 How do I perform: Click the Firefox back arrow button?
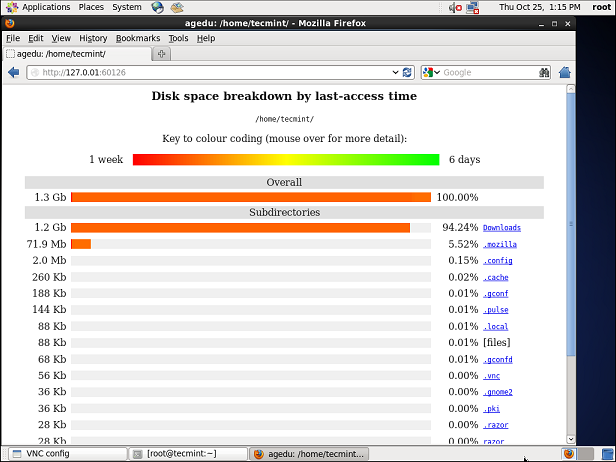14,72
